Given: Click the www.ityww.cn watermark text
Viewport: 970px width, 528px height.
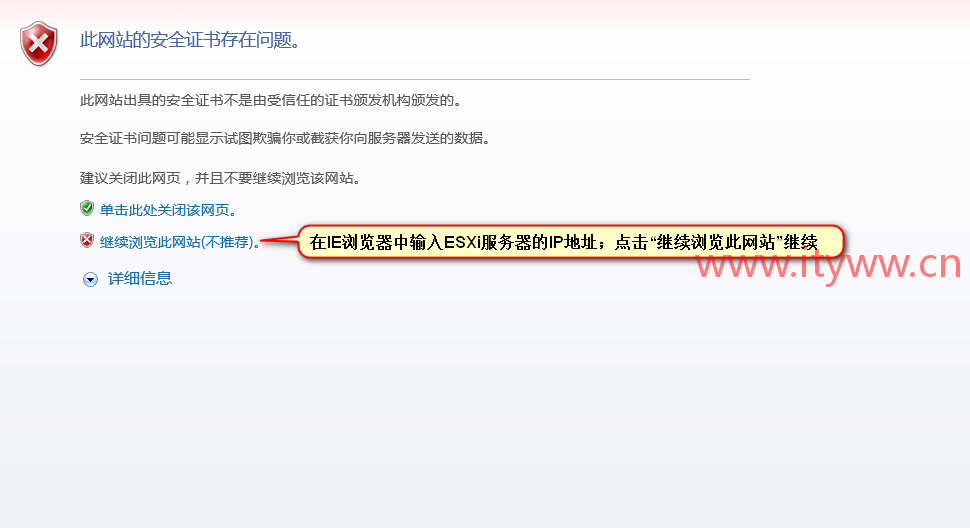Looking at the screenshot, I should [828, 265].
